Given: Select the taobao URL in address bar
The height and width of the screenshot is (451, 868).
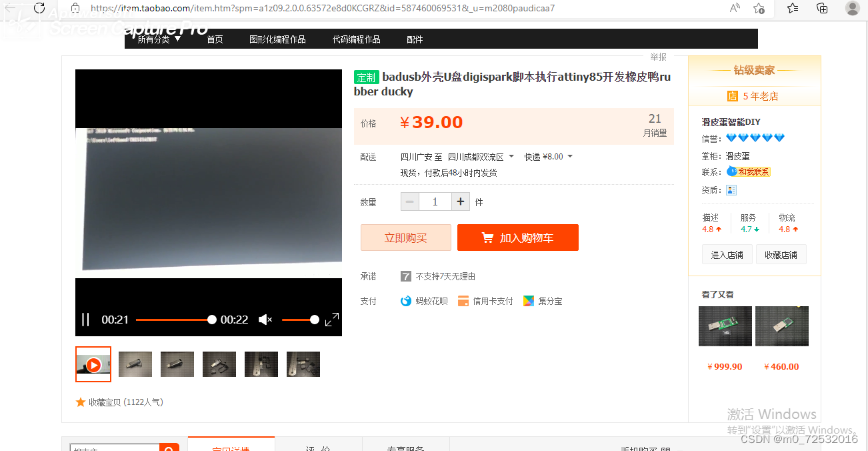Looking at the screenshot, I should pyautogui.click(x=323, y=9).
